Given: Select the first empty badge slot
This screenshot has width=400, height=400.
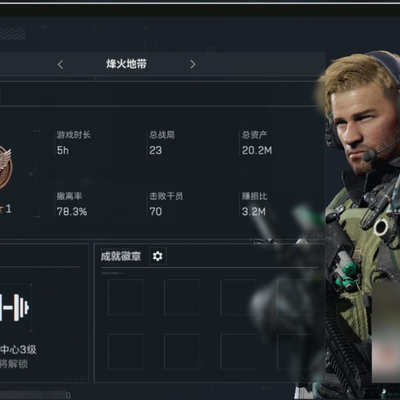Looking at the screenshot, I should pyautogui.click(x=126, y=297).
